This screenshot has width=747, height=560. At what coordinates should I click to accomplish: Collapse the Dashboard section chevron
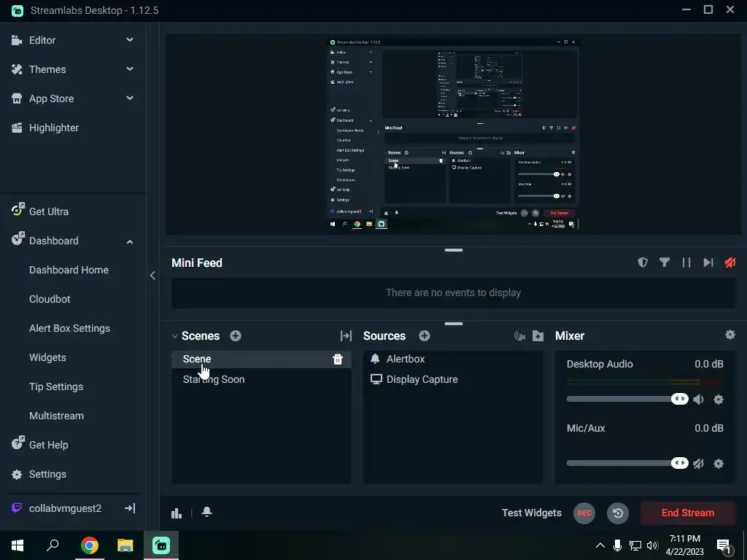130,241
